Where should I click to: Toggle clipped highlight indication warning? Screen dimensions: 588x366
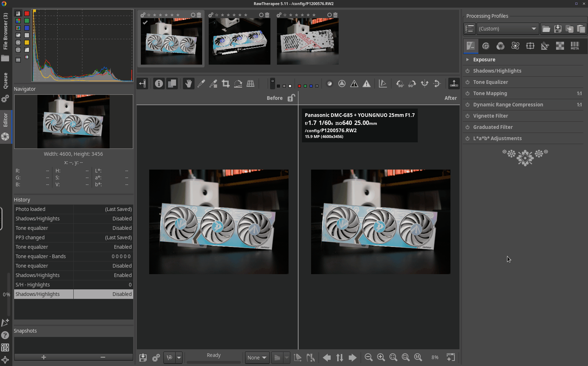(367, 84)
